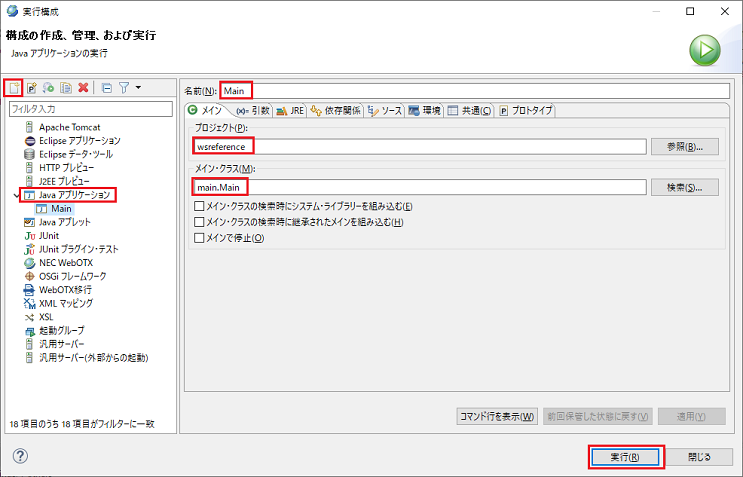Check the メインで停止 option
The height and width of the screenshot is (477, 743).
(x=199, y=238)
